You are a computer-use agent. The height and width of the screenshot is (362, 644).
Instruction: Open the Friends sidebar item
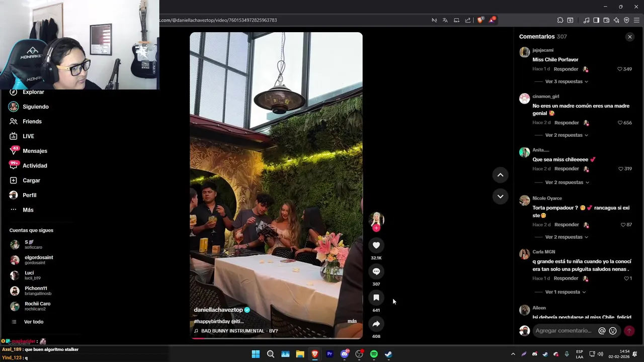[32, 121]
